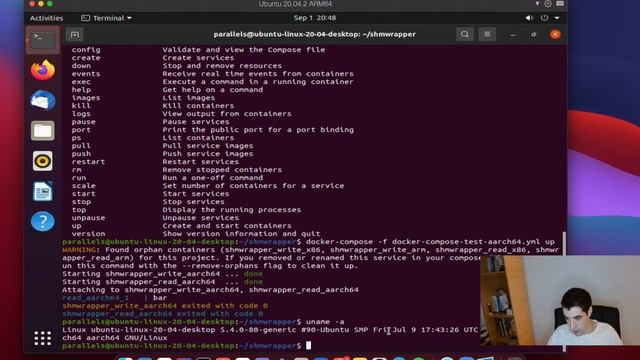Open the Terminal app menu dropdown
This screenshot has width=640, height=360.
pyautogui.click(x=107, y=18)
